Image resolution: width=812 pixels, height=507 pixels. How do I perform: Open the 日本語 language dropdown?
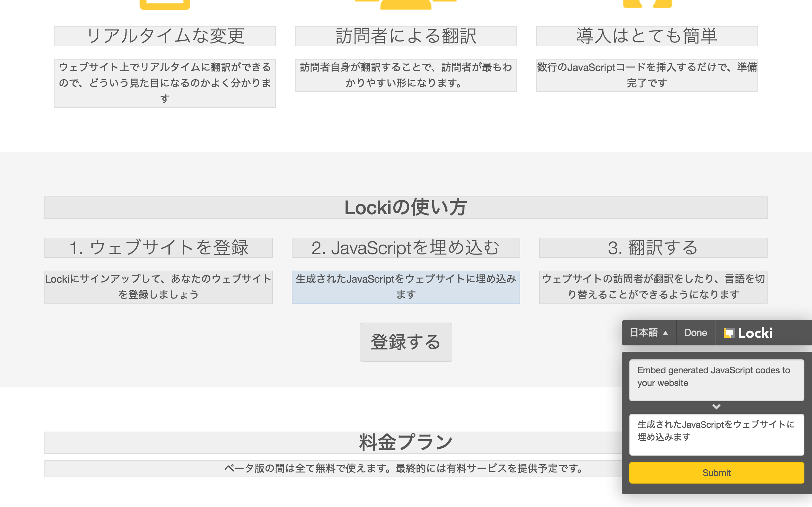coord(648,333)
